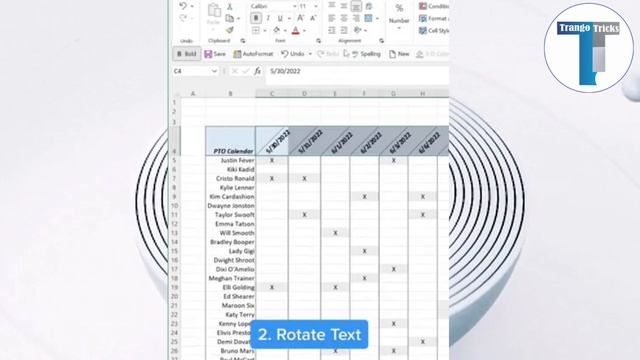Image resolution: width=640 pixels, height=360 pixels.
Task: Select Justin Fever's X under 5/30/2022
Action: pos(272,160)
